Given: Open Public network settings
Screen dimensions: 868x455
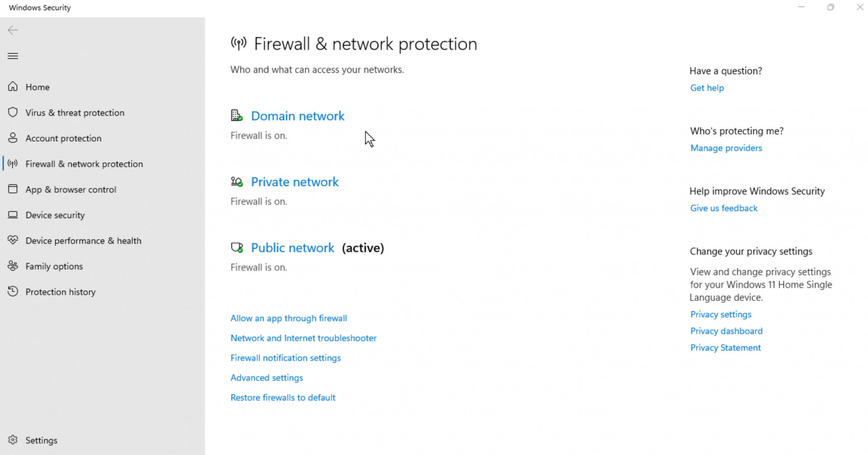Looking at the screenshot, I should tap(292, 248).
